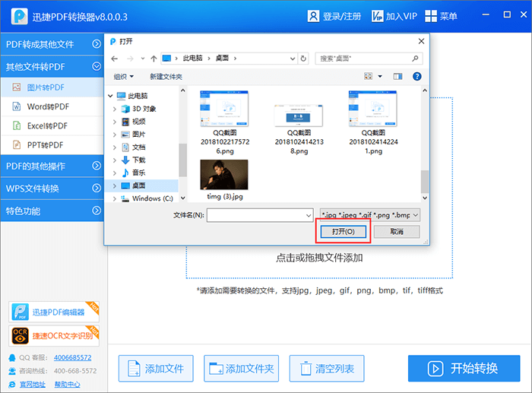Screen dimensions: 532x393
Task: Click the 添加文件夹 button
Action: [x=241, y=368]
